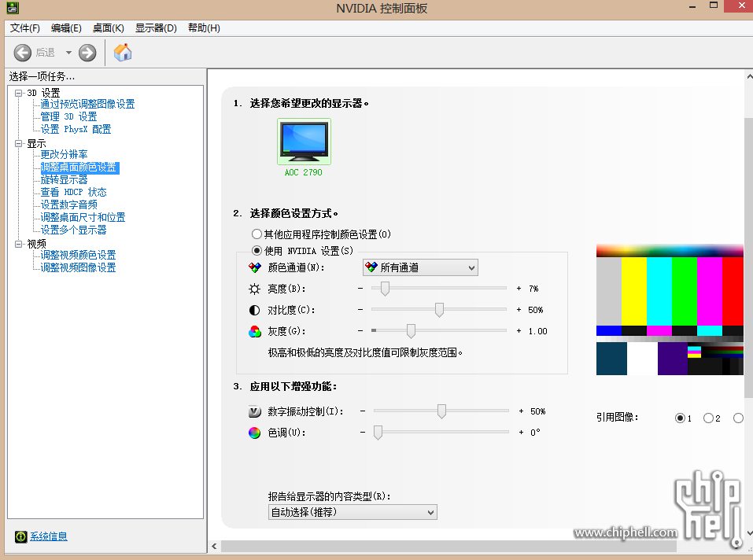Click the brightness slider handle
Screen dimensions: 753x560
click(385, 289)
